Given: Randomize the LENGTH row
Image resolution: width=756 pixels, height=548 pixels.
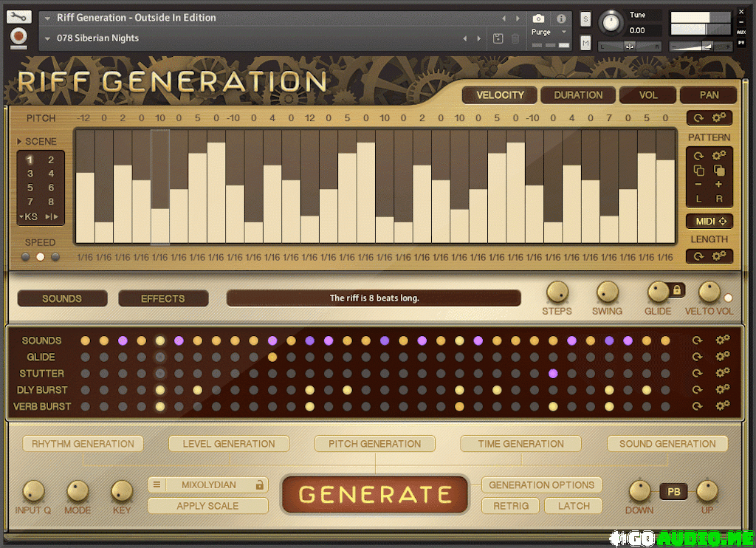Looking at the screenshot, I should coord(698,256).
